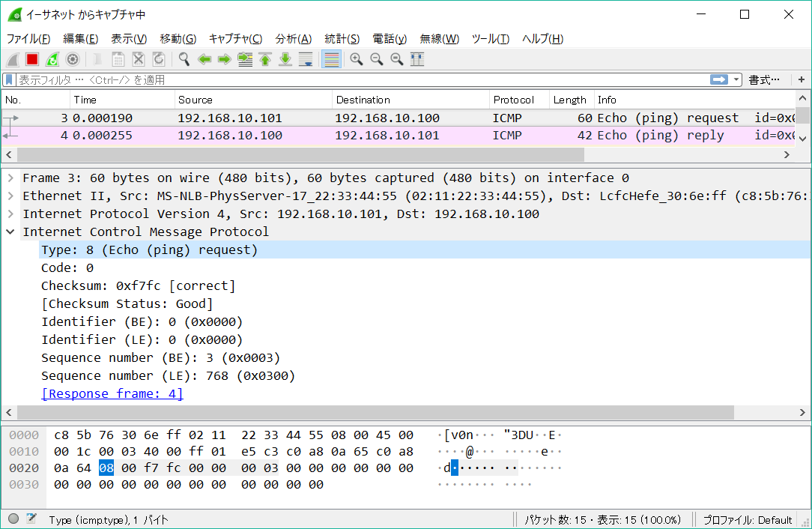Viewport: 812px width, 529px height.
Task: Open the expert information indicator
Action: 12,519
